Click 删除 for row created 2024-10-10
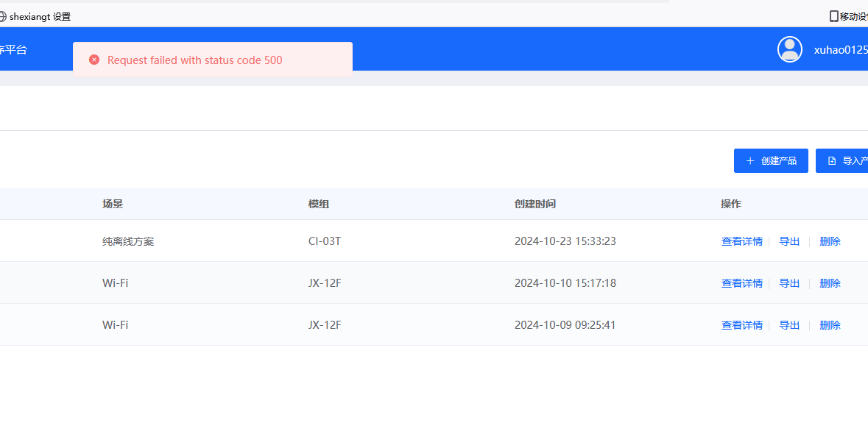This screenshot has width=868, height=448. coord(830,283)
